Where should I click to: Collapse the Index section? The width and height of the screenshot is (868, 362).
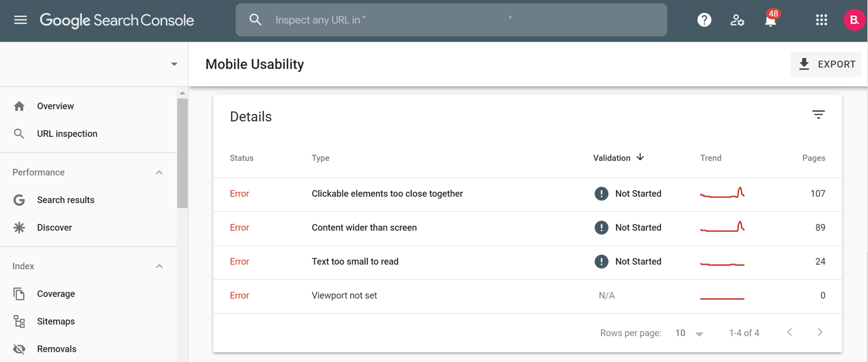click(159, 265)
